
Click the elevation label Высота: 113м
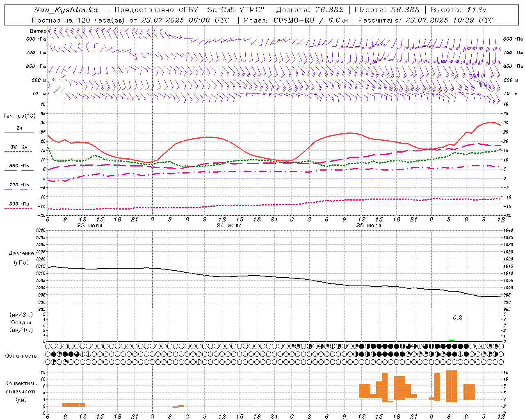pos(459,10)
